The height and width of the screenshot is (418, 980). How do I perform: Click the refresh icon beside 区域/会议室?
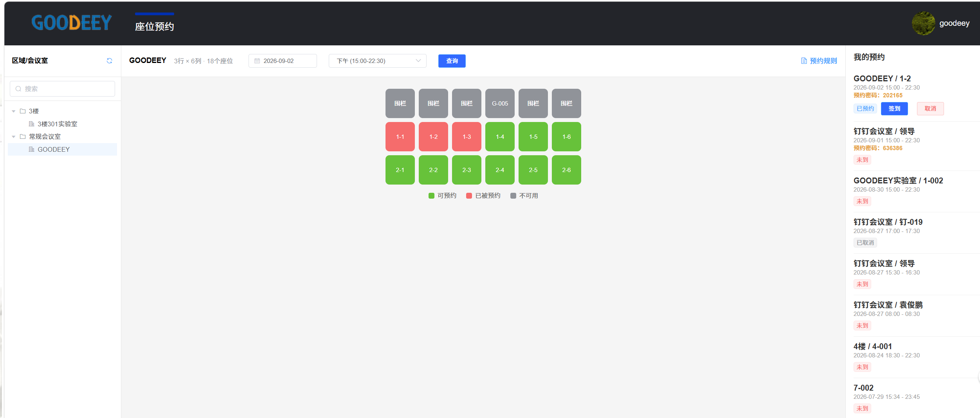tap(110, 61)
